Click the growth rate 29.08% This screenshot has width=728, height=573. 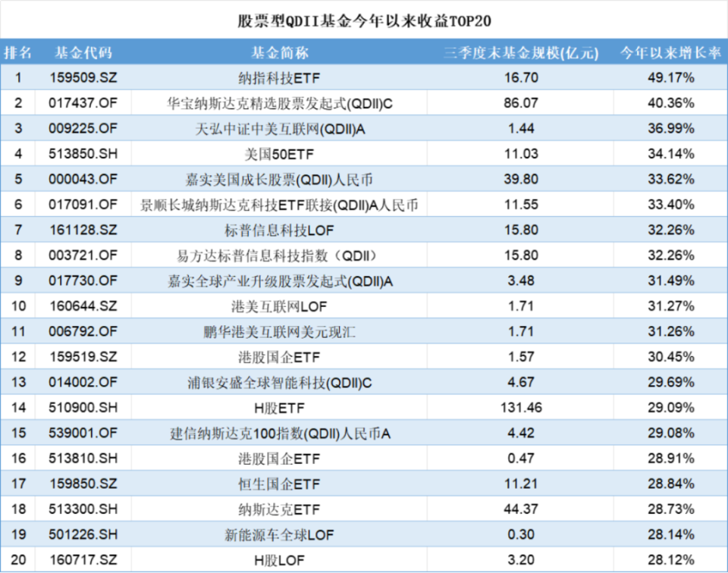point(671,434)
